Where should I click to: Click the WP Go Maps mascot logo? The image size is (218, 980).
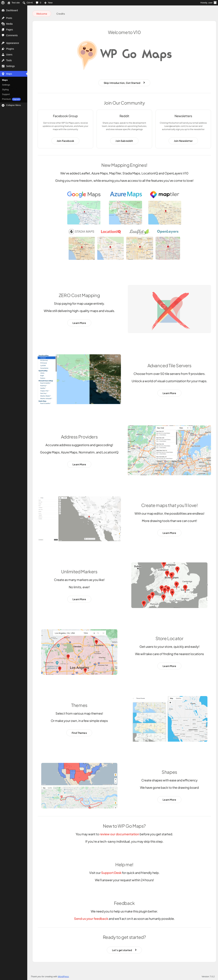(124, 55)
